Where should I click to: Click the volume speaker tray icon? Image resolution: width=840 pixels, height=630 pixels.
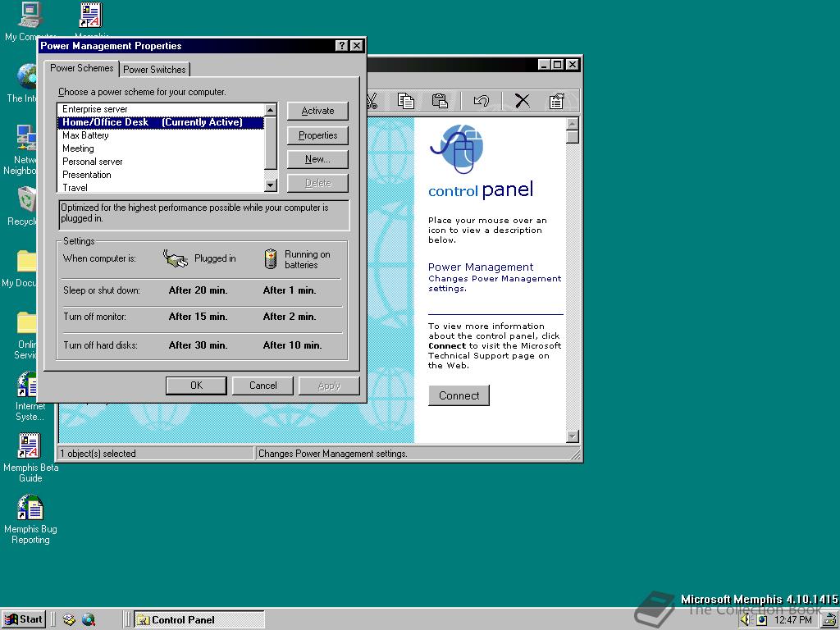tap(746, 620)
